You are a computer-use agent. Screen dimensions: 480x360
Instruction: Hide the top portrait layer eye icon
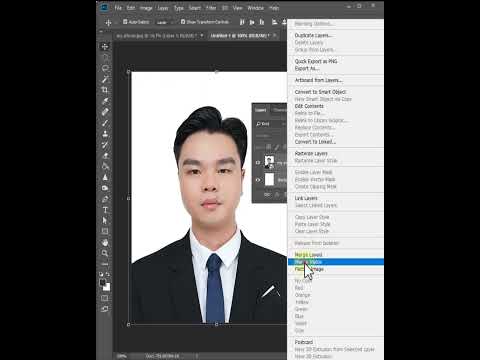click(258, 163)
